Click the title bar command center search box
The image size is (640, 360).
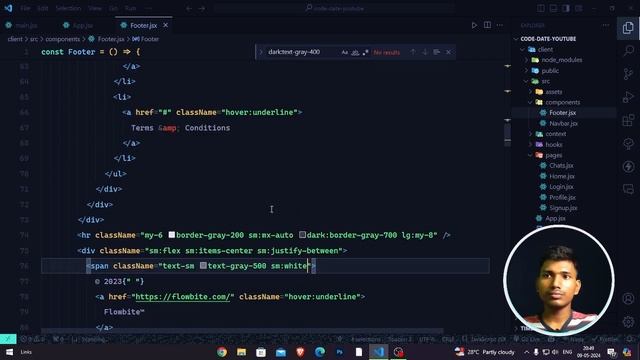334,8
